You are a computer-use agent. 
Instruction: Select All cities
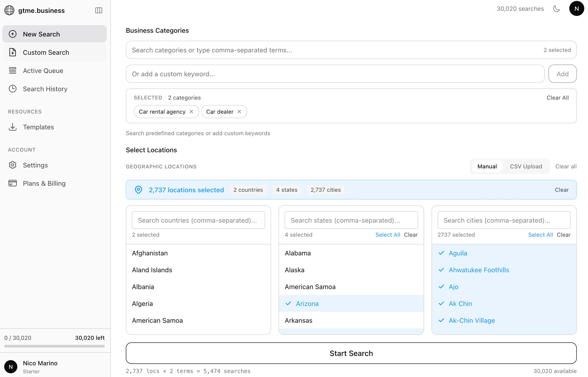pyautogui.click(x=540, y=235)
